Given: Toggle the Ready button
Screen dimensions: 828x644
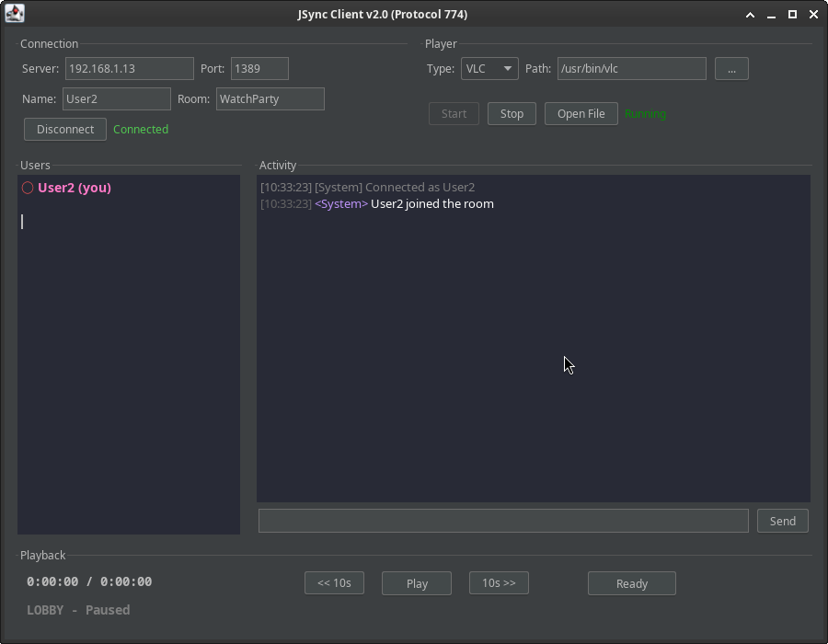Looking at the screenshot, I should (631, 583).
